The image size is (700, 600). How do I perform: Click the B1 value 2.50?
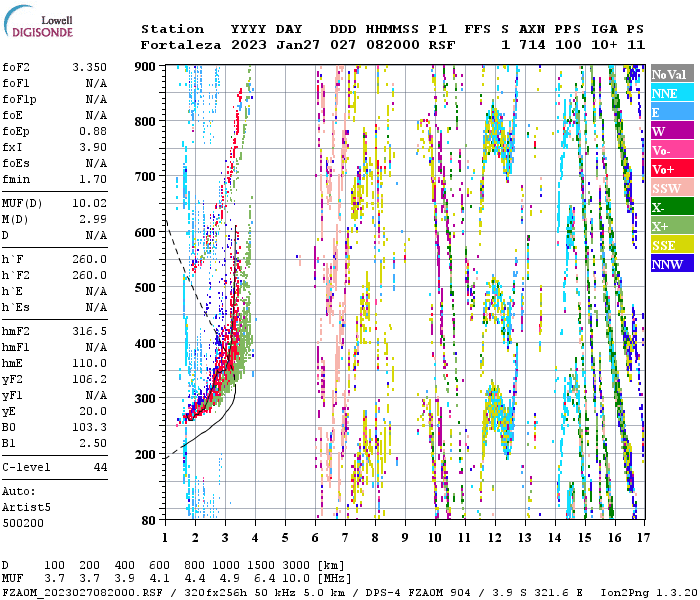tap(93, 443)
